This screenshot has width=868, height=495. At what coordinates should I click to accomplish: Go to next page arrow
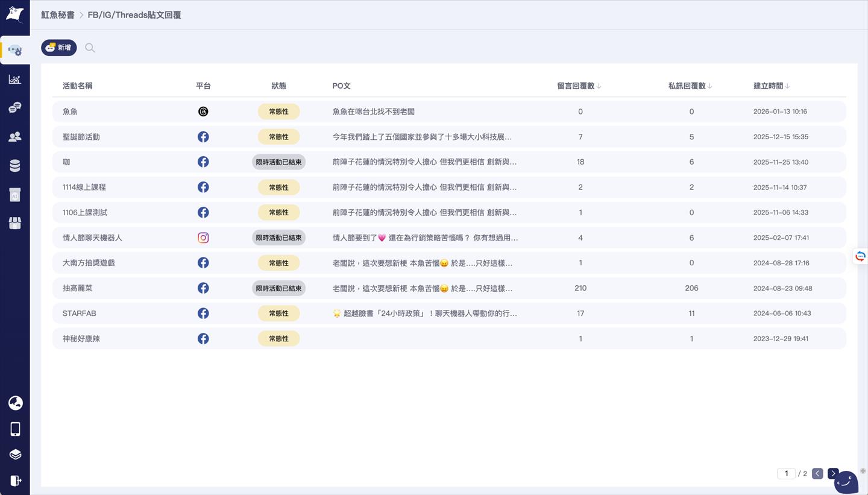[x=832, y=473]
